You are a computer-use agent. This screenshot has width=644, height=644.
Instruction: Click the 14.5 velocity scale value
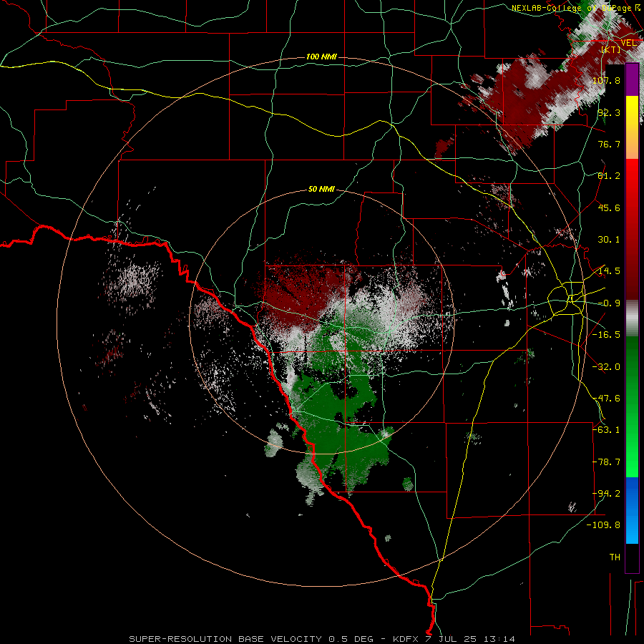[x=609, y=271]
